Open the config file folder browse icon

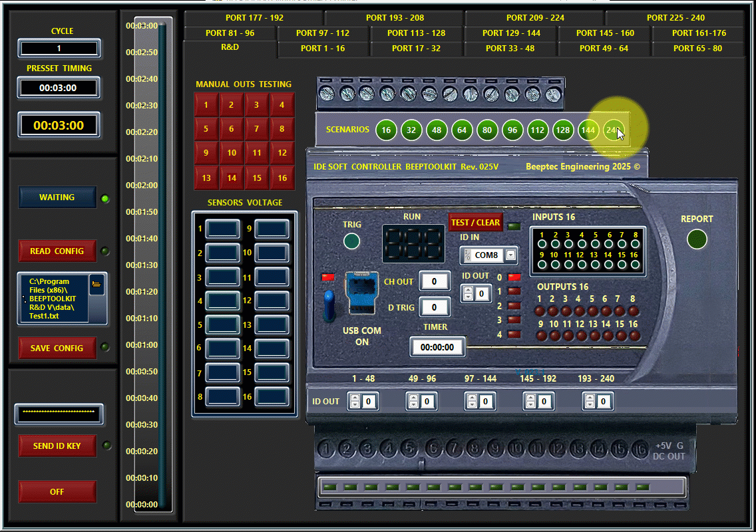pos(96,284)
